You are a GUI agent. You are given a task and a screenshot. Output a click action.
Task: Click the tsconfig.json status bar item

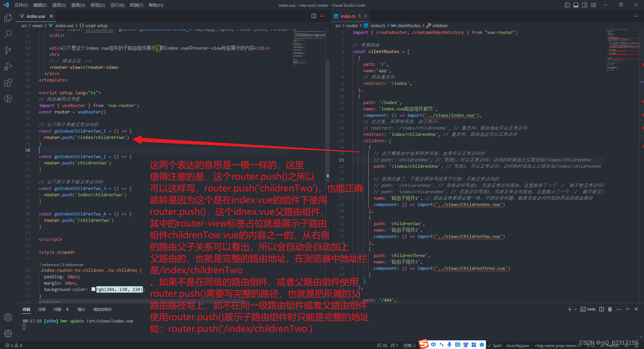518,345
